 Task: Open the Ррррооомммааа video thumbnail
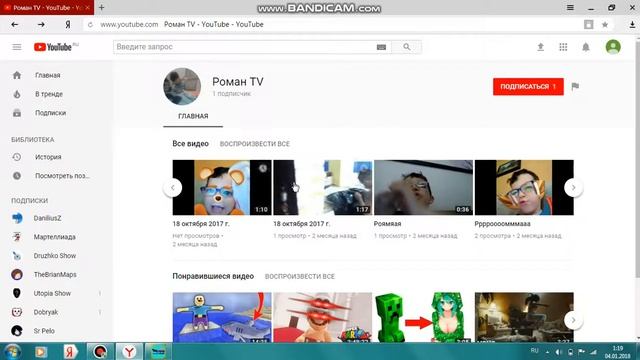pyautogui.click(x=524, y=187)
